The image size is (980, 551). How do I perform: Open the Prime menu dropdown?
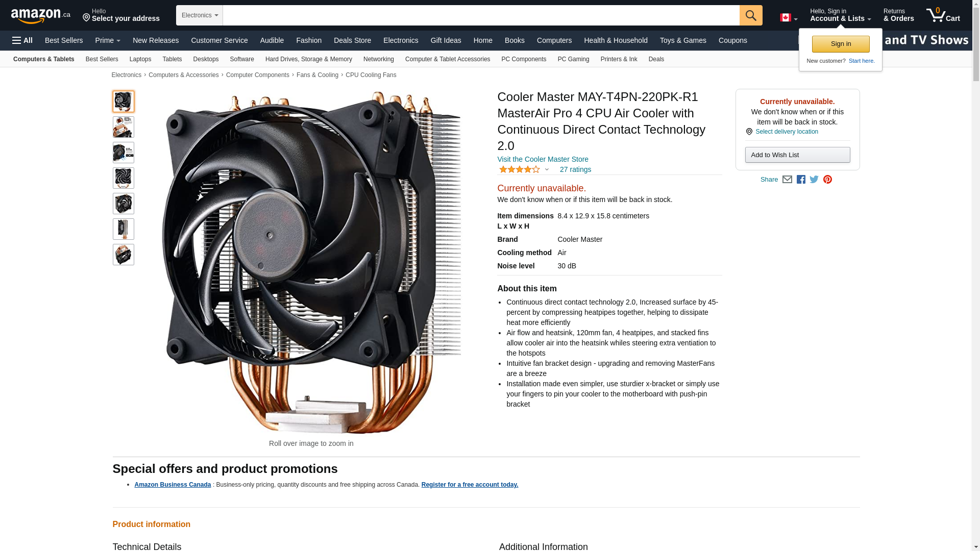[x=108, y=40]
